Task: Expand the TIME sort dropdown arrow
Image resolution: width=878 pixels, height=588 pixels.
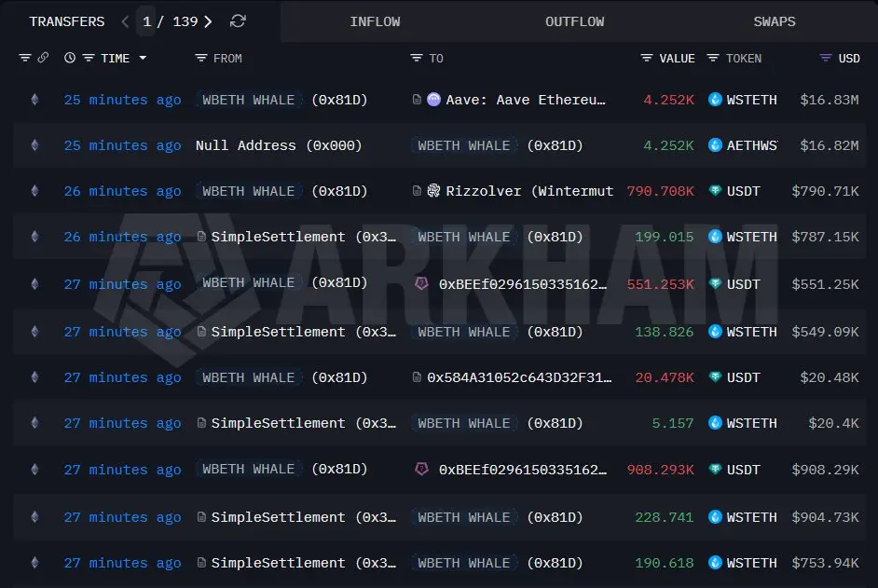Action: 143,58
